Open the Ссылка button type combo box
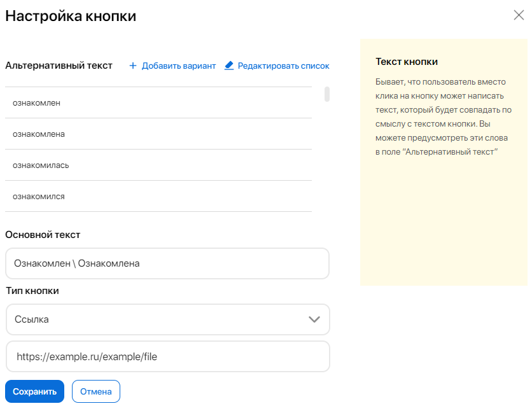Image resolution: width=532 pixels, height=406 pixels. click(x=159, y=319)
